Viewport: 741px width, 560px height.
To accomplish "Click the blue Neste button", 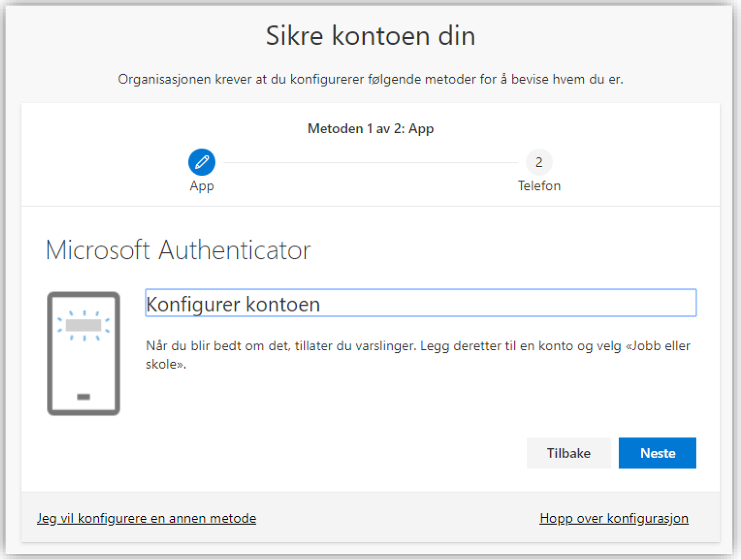I will (x=657, y=453).
